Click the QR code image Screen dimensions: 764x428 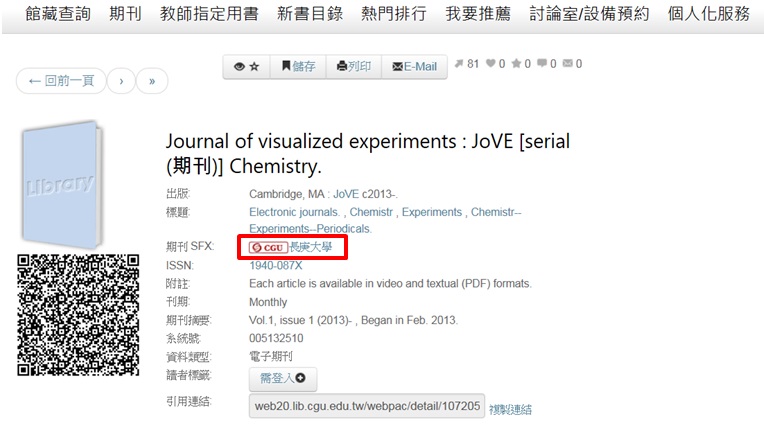tap(78, 315)
